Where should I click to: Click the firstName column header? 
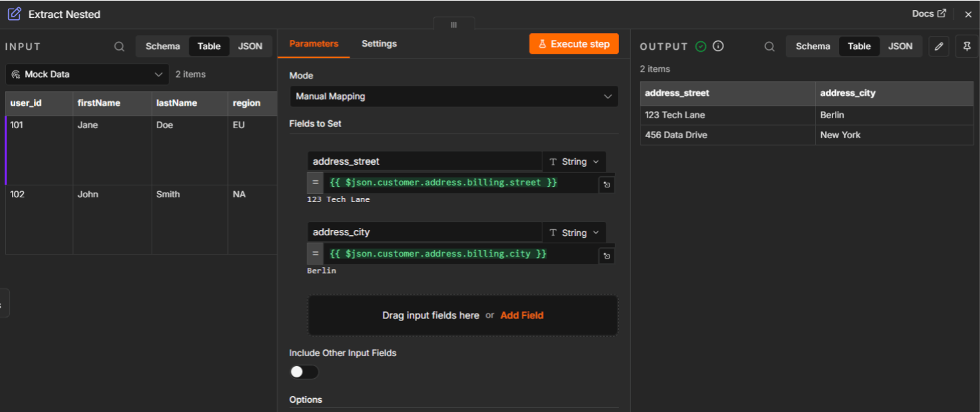pyautogui.click(x=112, y=104)
